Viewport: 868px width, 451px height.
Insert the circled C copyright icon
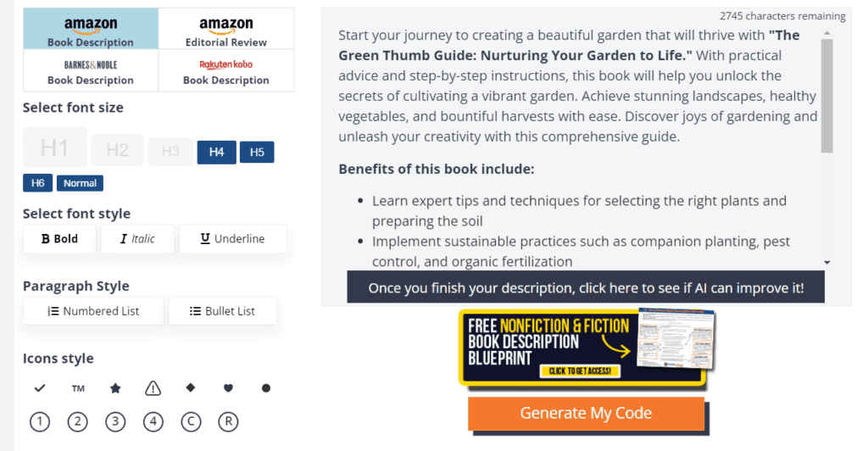click(x=191, y=421)
